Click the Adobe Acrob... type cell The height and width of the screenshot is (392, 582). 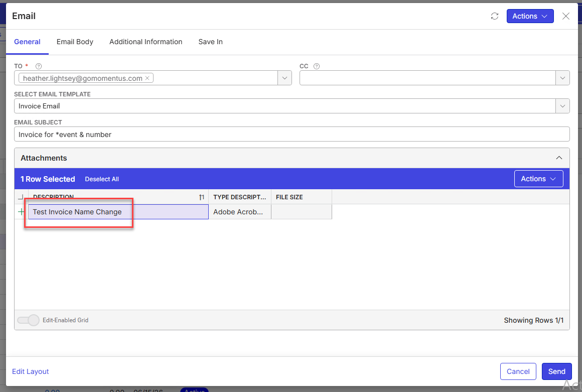[x=240, y=212]
